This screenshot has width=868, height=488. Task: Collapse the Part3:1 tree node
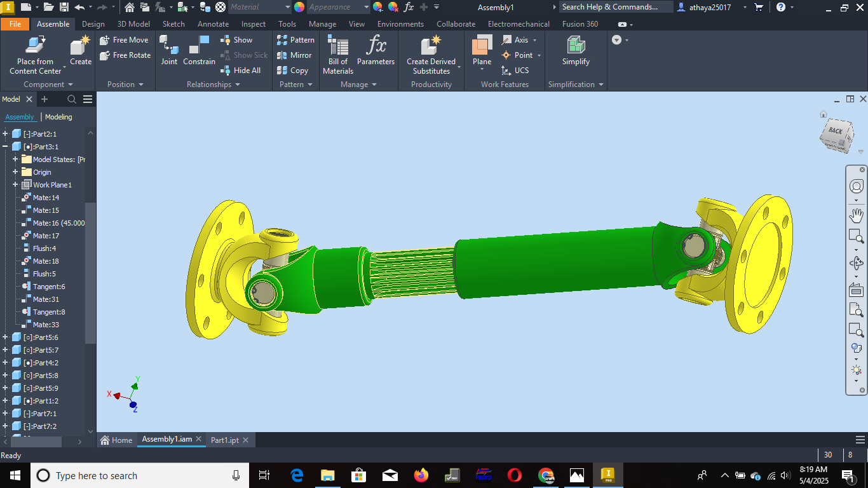tap(5, 147)
